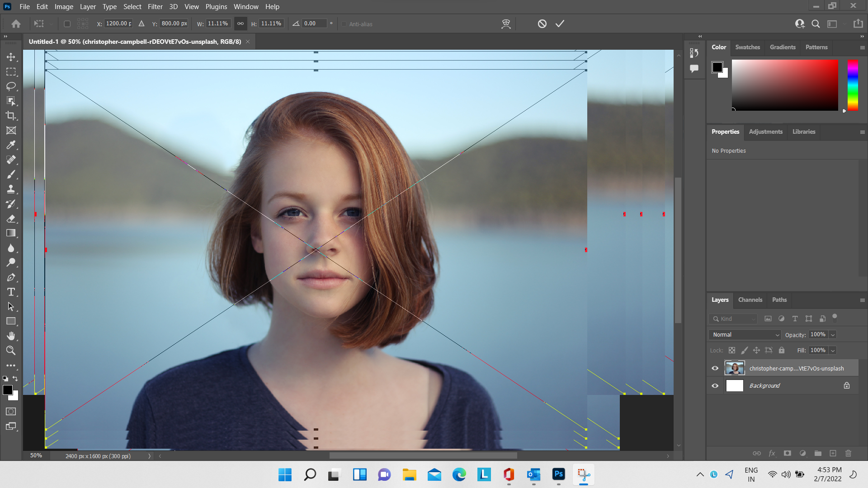Select the Brush tool in toolbar
This screenshot has height=488, width=868.
pyautogui.click(x=11, y=174)
